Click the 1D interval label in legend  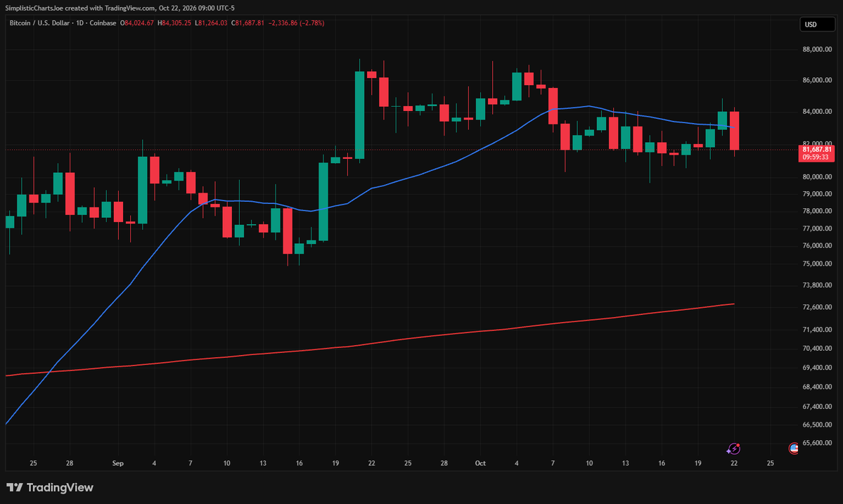(79, 23)
